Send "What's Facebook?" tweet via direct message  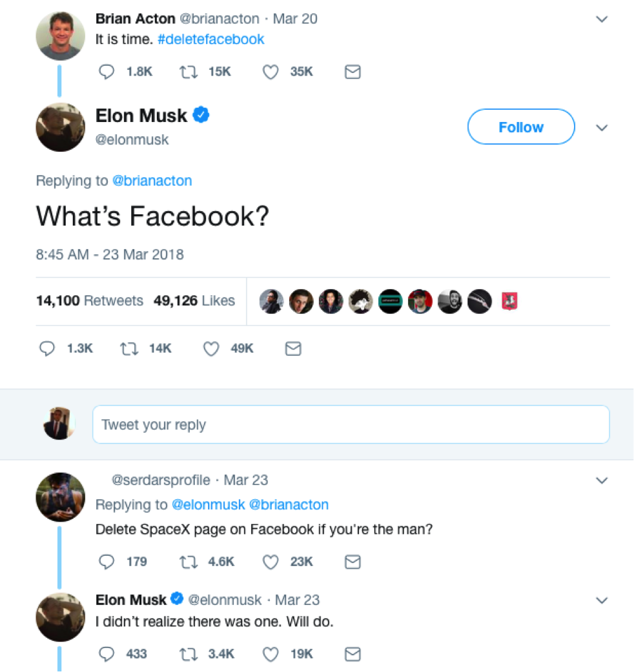[293, 349]
